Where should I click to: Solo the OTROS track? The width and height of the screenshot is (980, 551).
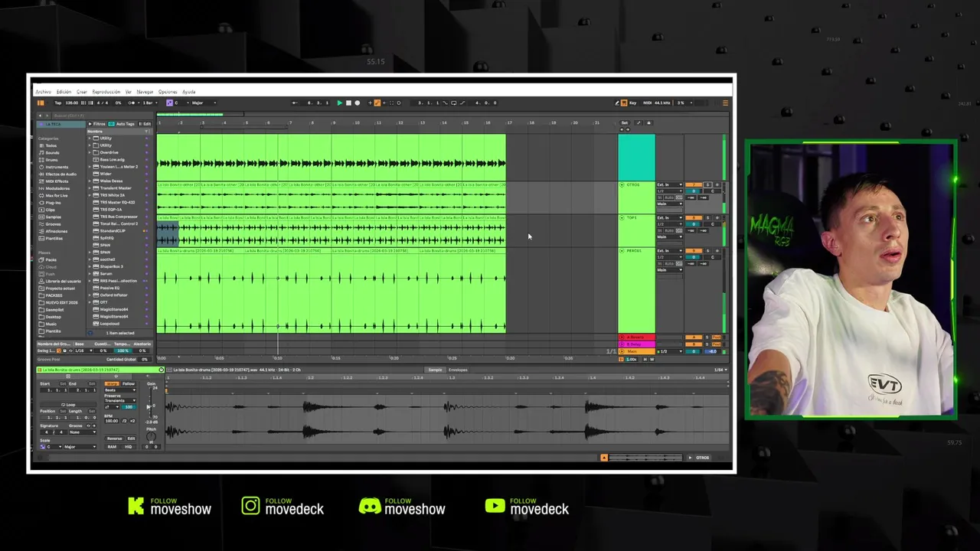click(707, 184)
